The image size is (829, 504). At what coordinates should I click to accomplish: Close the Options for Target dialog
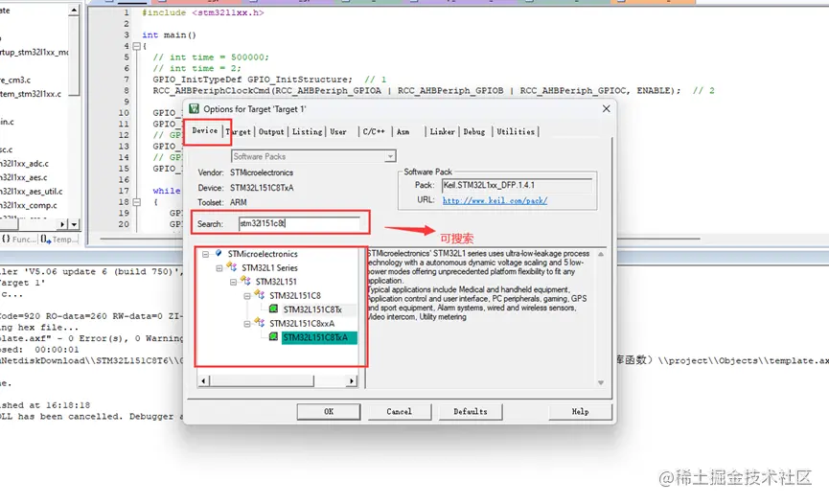607,108
